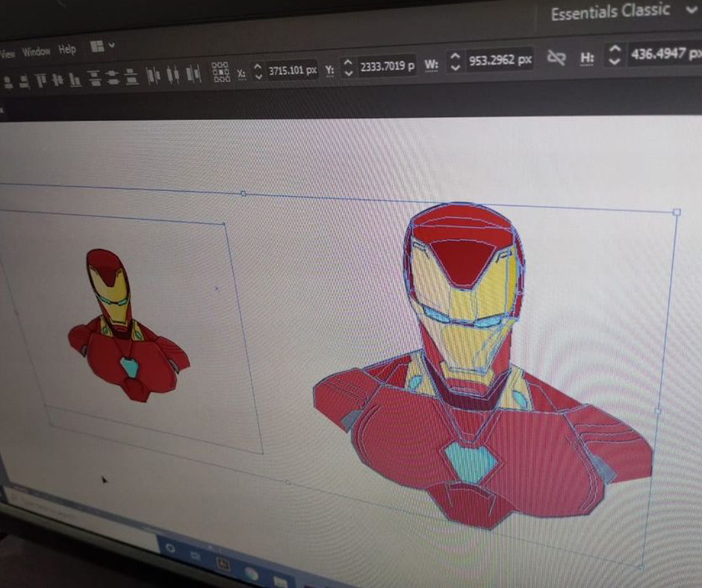Click the chevron beside Essentials Classic
Screen dimensions: 702x588
click(691, 10)
